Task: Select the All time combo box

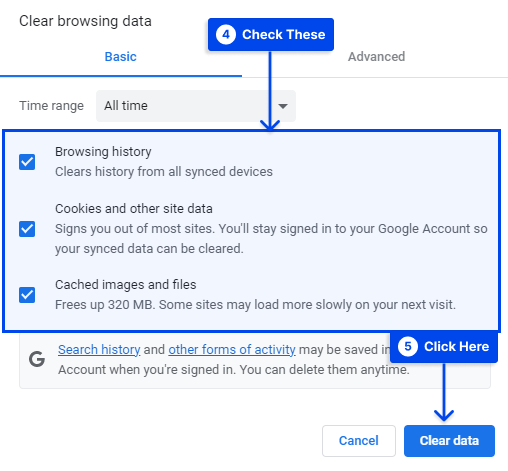Action: click(196, 106)
